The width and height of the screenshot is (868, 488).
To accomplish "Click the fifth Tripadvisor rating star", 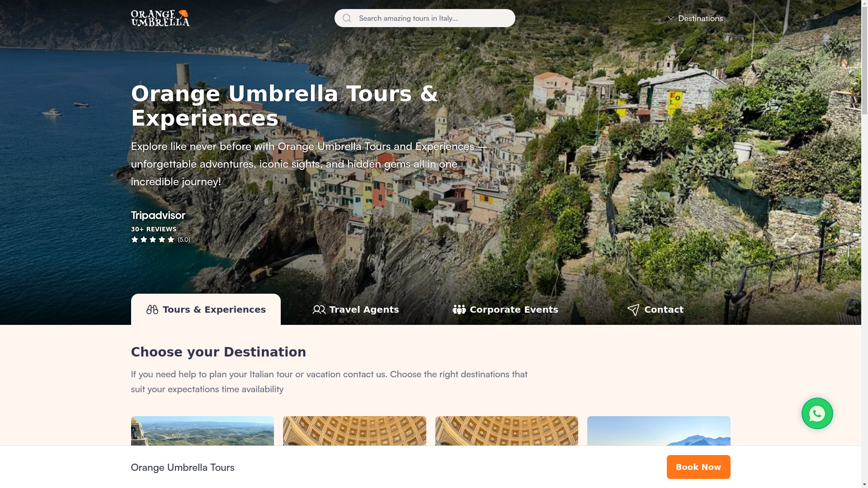I will [171, 239].
